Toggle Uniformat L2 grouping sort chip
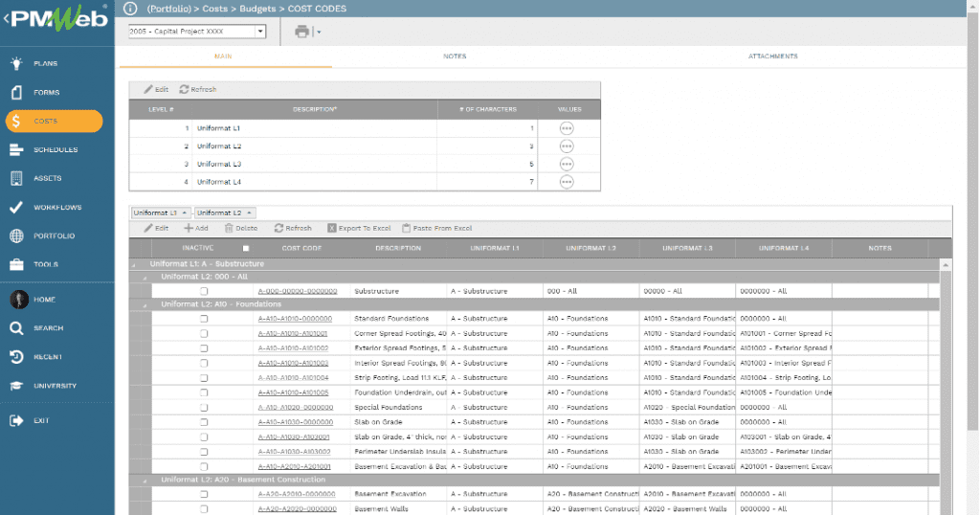Screen dimensions: 980x515 (x=224, y=213)
